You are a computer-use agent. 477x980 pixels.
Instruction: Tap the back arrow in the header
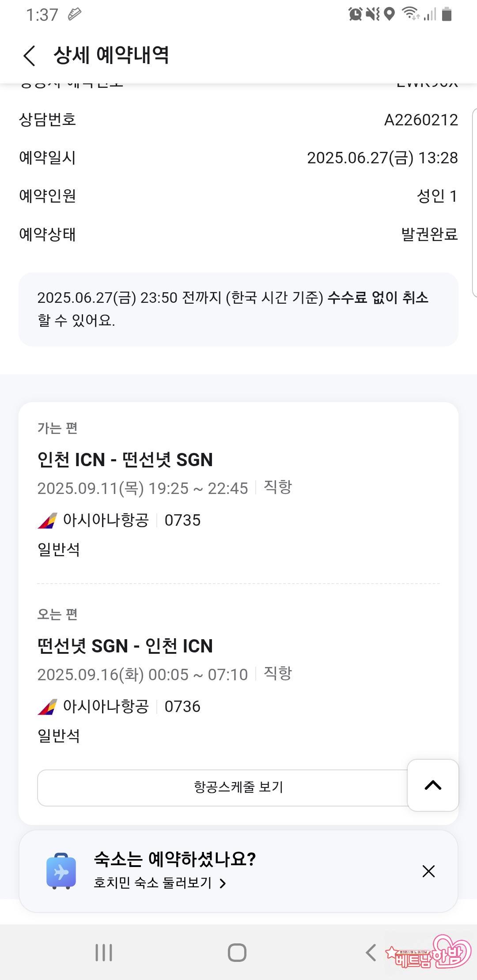(x=29, y=56)
